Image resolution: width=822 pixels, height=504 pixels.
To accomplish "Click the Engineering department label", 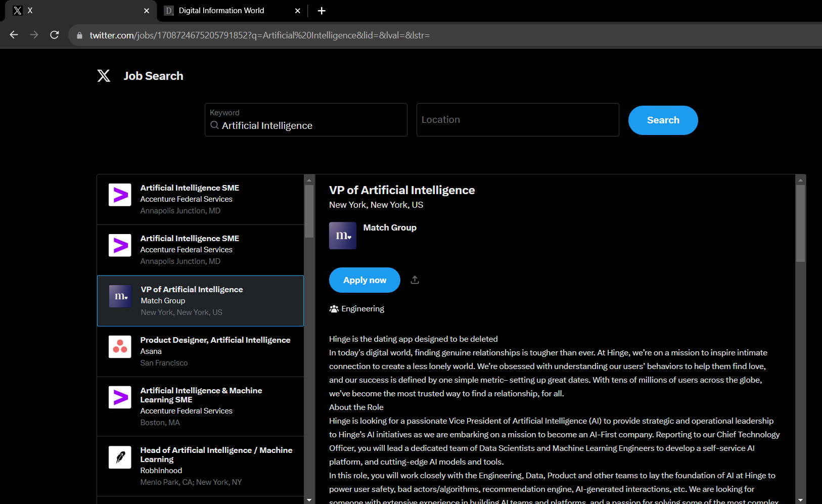I will tap(363, 309).
